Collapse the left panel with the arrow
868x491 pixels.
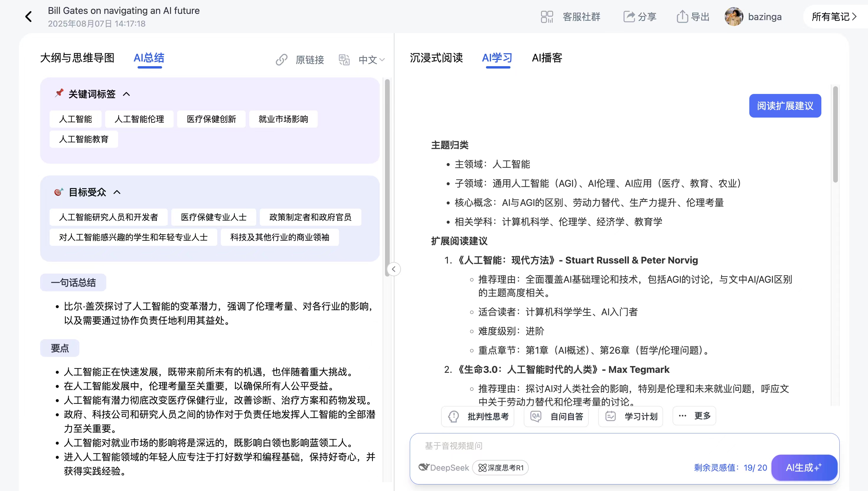394,269
